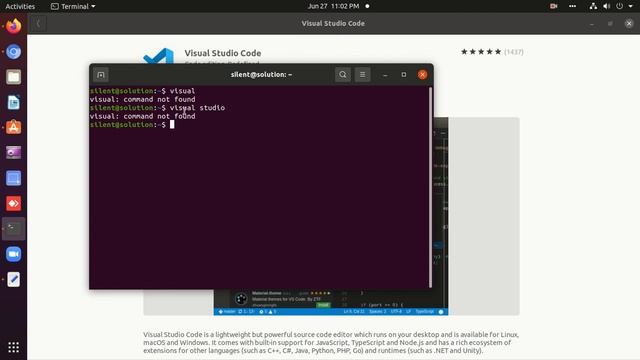
Task: Open the power menu icon
Action: 620,6
